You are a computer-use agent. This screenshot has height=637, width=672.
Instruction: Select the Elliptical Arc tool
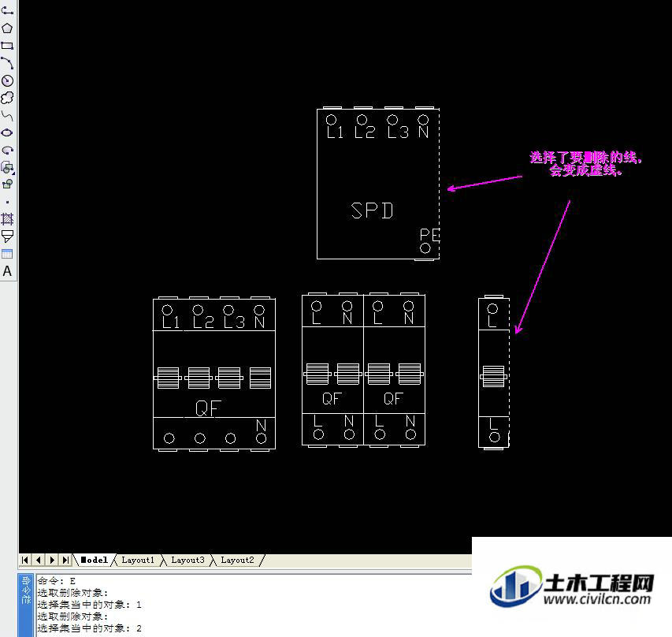(7, 150)
